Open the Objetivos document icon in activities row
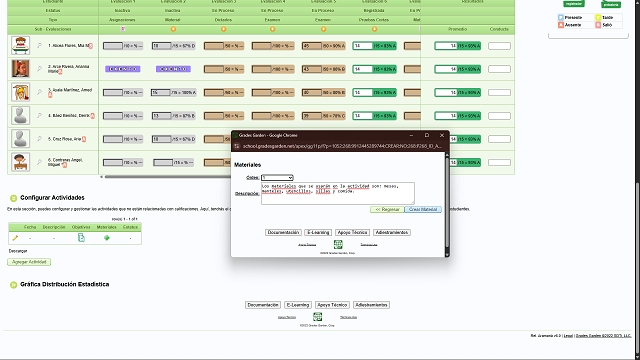The width and height of the screenshot is (640, 360). [x=81, y=238]
